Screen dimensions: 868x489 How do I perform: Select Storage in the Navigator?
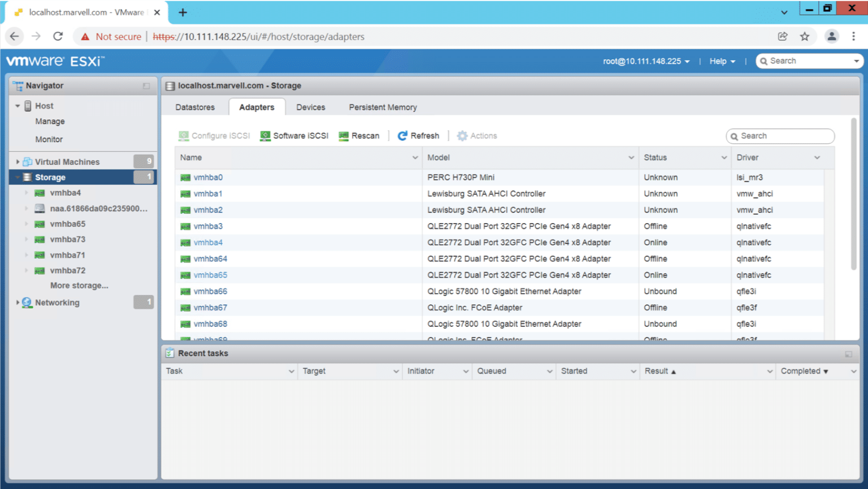click(x=83, y=177)
